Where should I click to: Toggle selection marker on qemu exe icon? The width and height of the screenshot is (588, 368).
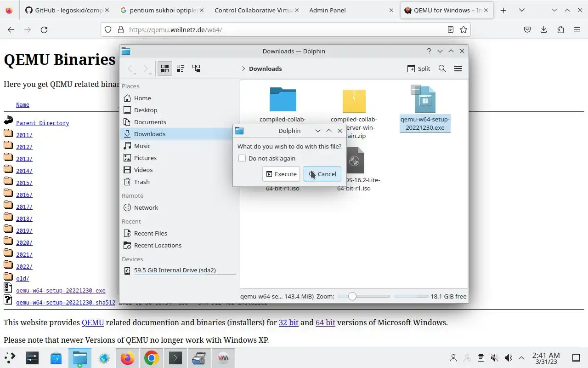[x=415, y=89]
